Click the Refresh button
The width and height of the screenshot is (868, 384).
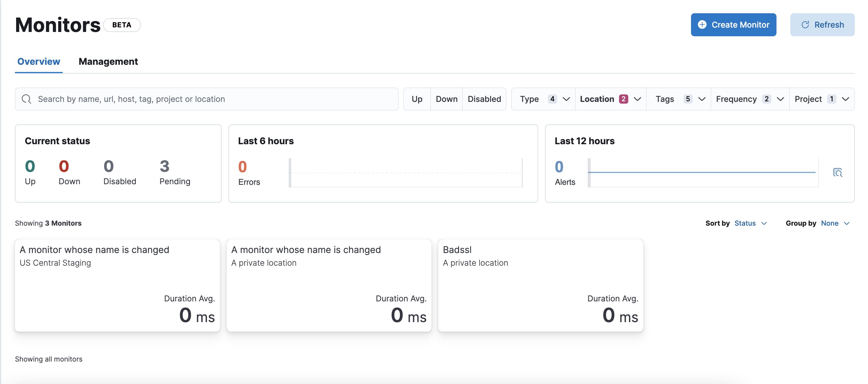point(822,24)
